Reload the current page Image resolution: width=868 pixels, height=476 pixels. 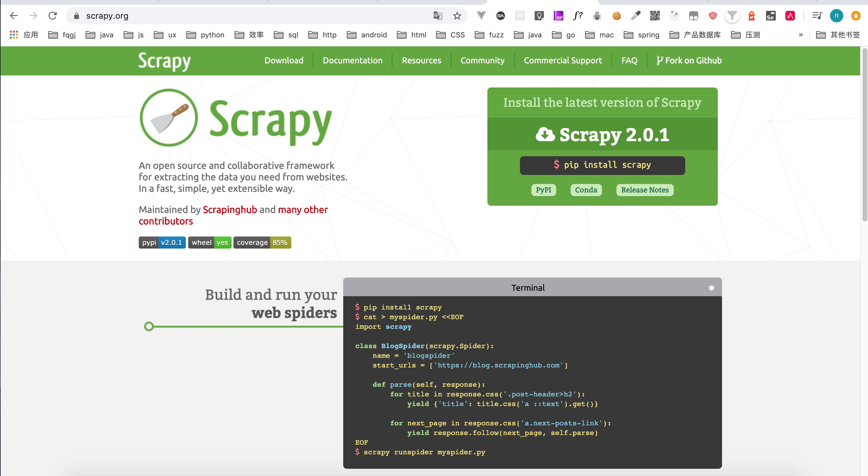pyautogui.click(x=52, y=16)
